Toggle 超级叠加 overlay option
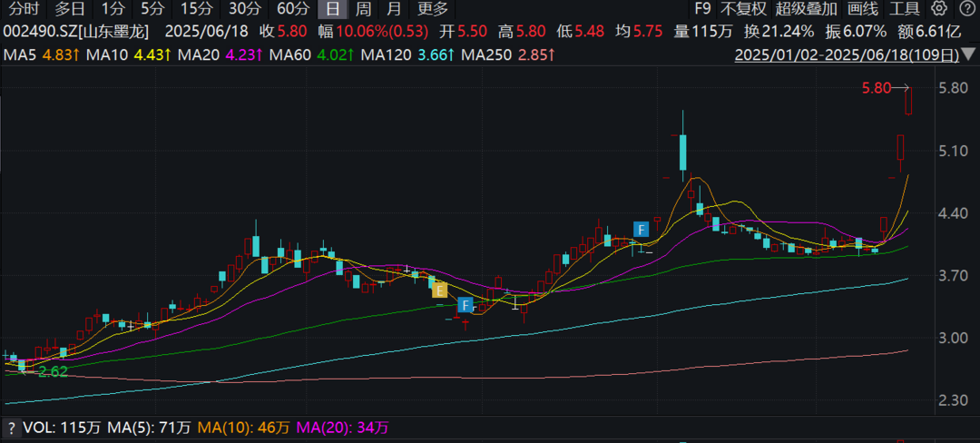The image size is (980, 443). pos(806,10)
